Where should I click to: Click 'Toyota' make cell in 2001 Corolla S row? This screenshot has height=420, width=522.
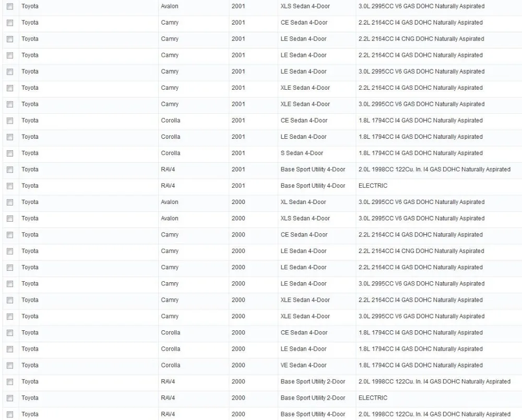(x=30, y=153)
